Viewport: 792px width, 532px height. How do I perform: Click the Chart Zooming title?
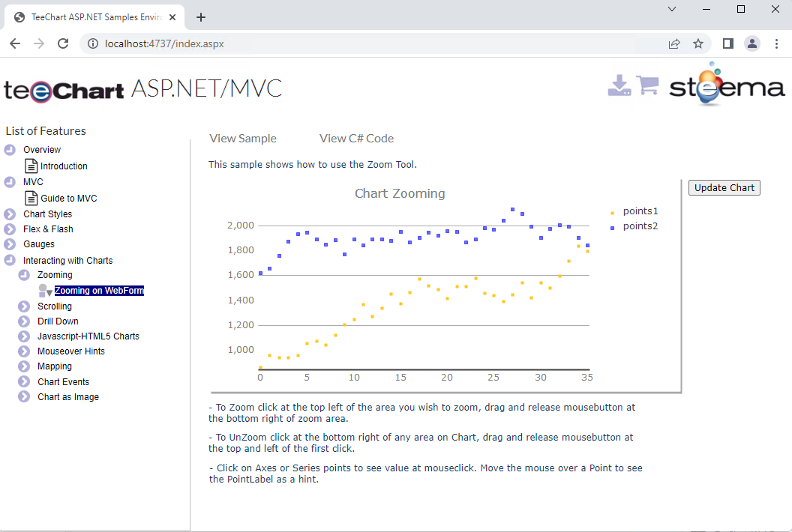pos(400,194)
